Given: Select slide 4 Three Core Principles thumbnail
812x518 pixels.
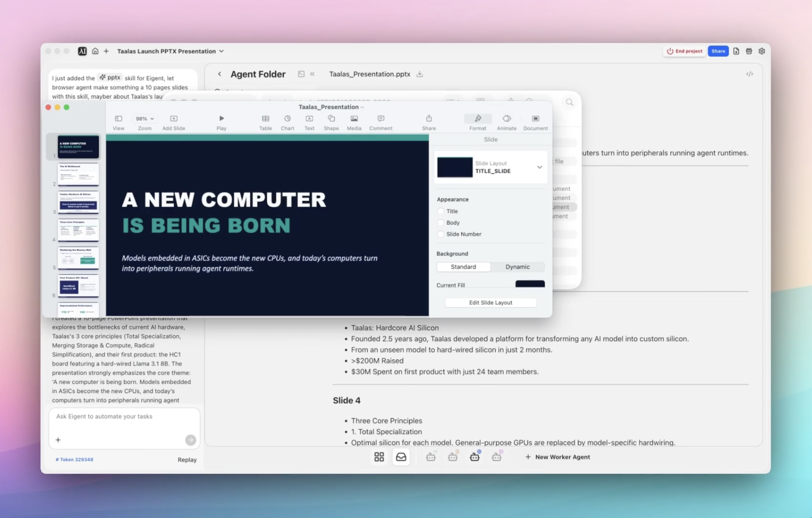Looking at the screenshot, I should [78, 230].
